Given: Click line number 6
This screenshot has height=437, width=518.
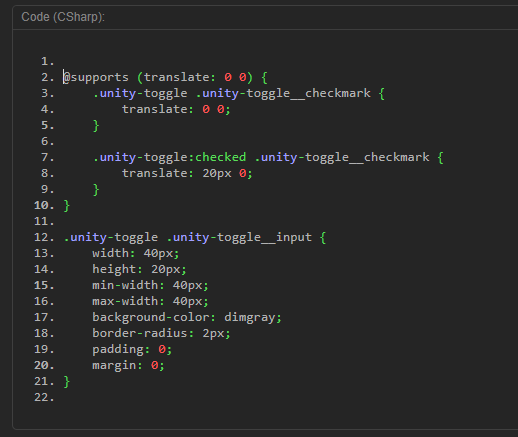Looking at the screenshot, I should click(47, 141).
